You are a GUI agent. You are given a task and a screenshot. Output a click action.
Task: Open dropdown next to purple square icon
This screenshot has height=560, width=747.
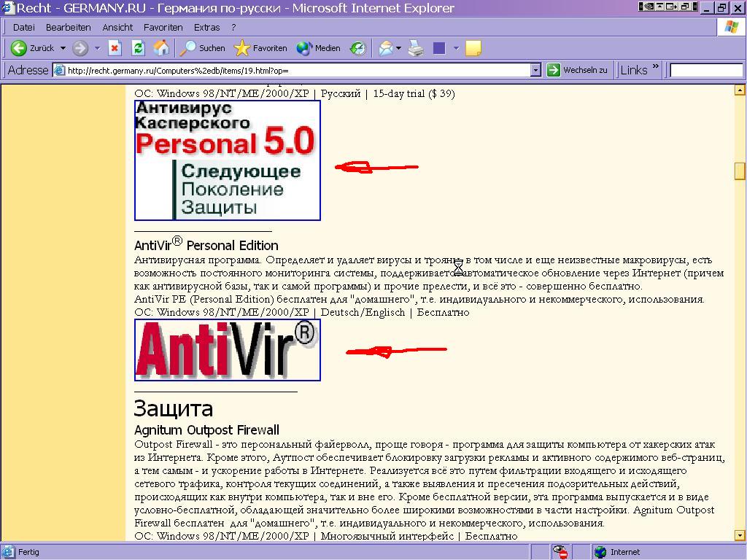click(456, 48)
